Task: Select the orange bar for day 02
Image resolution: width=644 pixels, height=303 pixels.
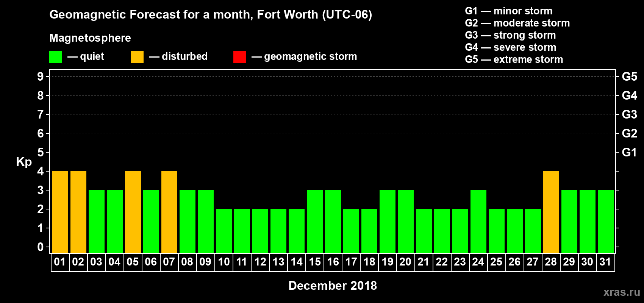Action: (78, 212)
